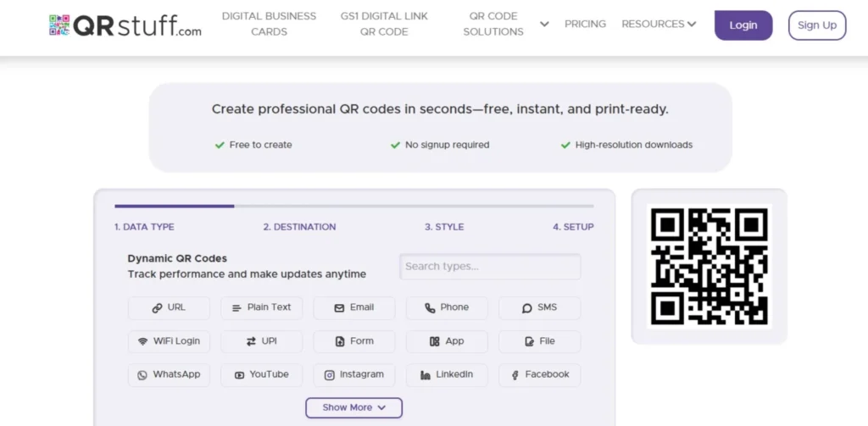Click Track performance and make updates text
Screen dimensions: 868x426
[x=247, y=274]
